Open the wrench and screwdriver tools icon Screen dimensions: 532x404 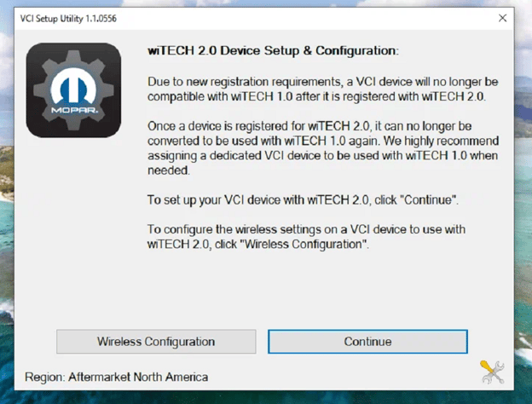coord(492,372)
